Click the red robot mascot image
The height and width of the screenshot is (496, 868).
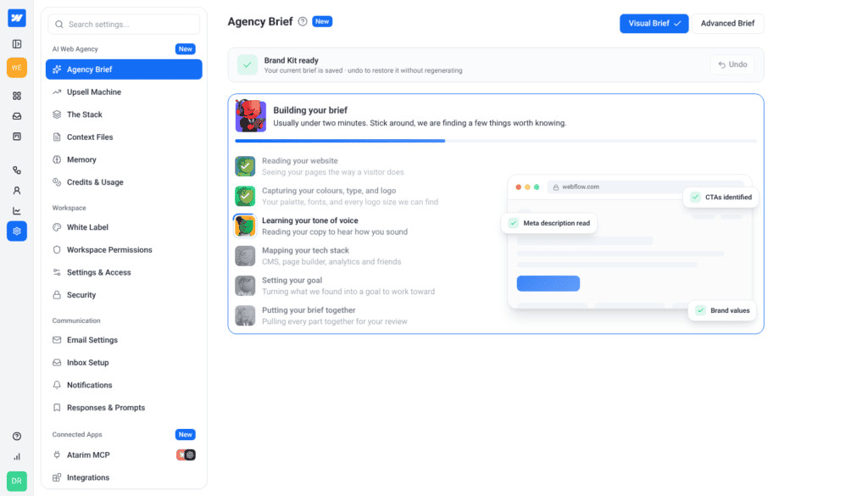tap(251, 115)
